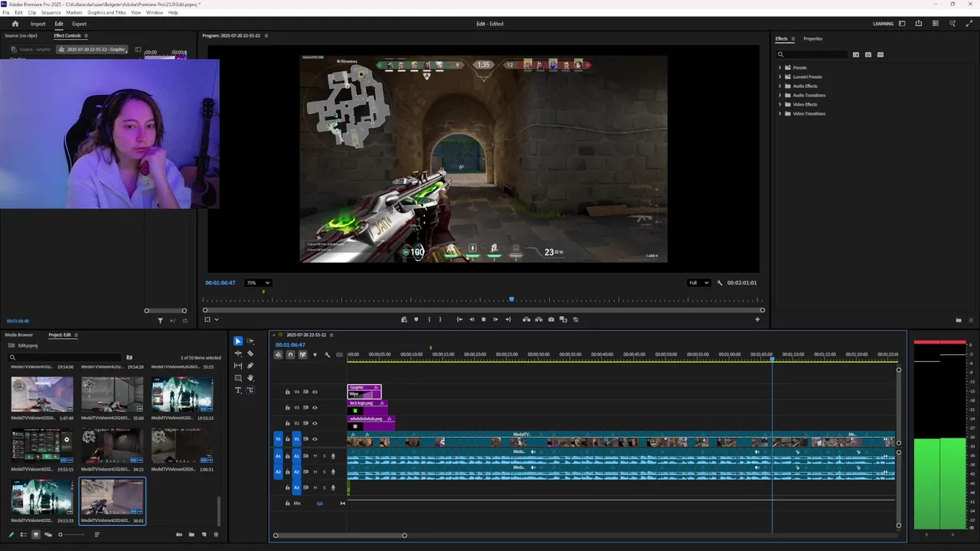Expand Video Effects folder

780,104
